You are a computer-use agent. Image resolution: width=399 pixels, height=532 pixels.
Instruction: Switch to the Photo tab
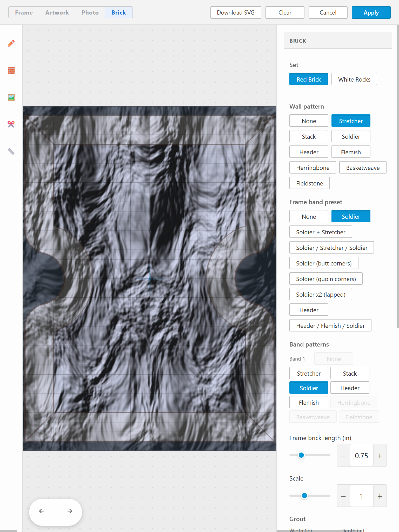pos(90,12)
